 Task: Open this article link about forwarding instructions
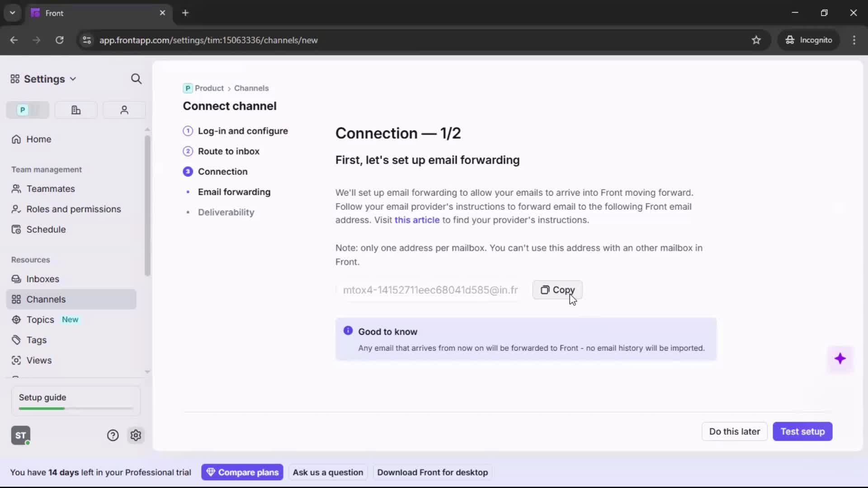[417, 220]
